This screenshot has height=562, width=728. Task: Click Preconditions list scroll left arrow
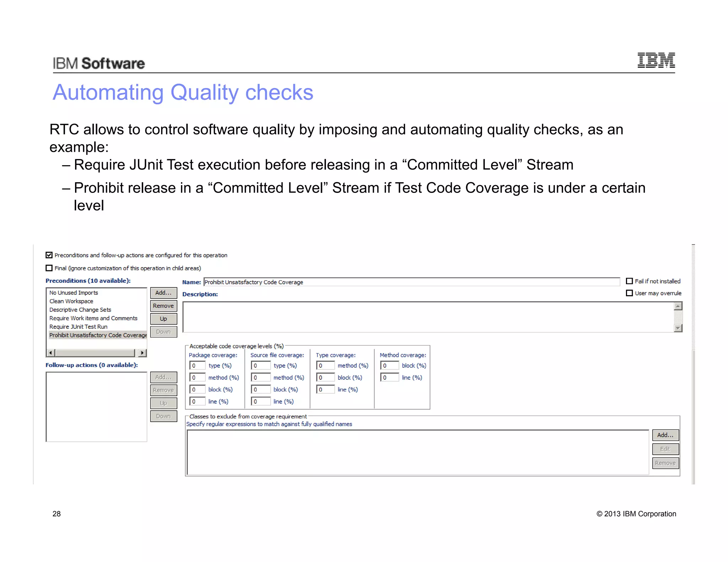coord(50,353)
